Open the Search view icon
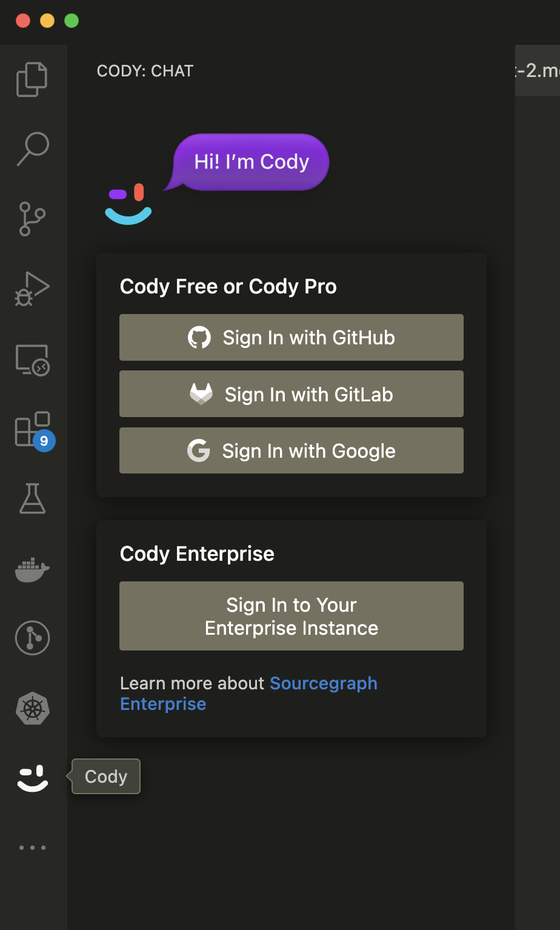Viewport: 560px width, 930px height. click(32, 149)
